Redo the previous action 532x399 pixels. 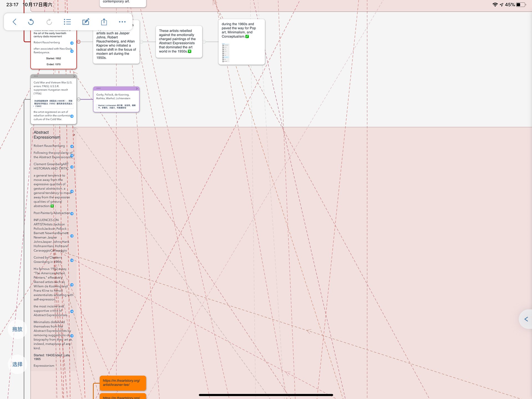pos(49,22)
